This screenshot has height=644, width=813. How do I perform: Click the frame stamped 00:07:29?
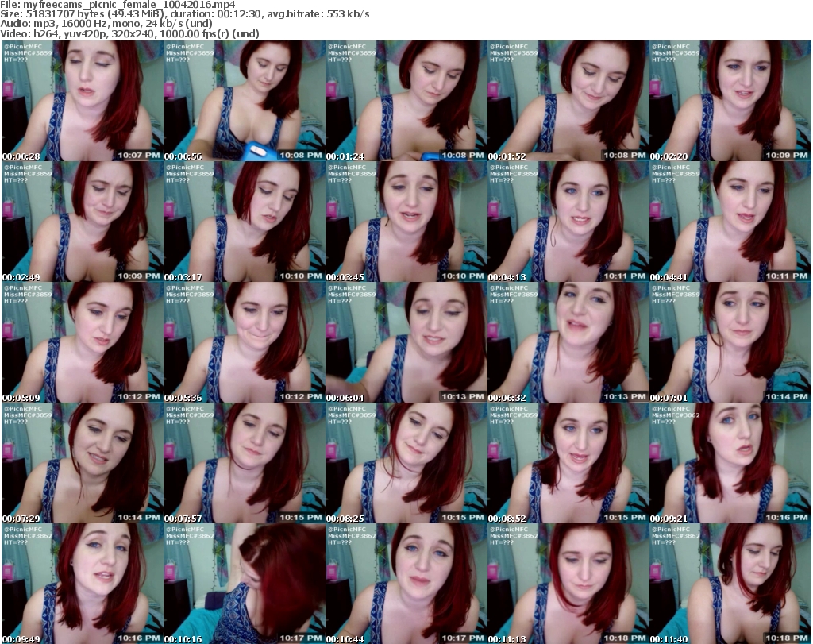click(82, 463)
